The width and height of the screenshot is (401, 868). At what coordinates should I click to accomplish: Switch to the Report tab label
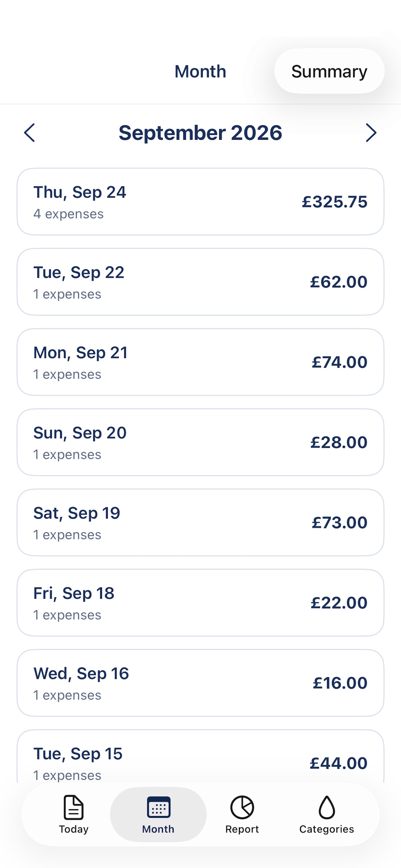(242, 829)
